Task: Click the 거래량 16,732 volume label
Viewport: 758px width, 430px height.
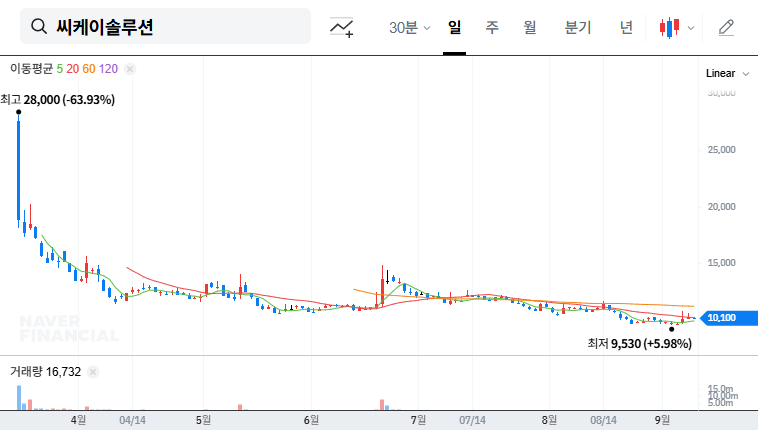Action: (45, 371)
